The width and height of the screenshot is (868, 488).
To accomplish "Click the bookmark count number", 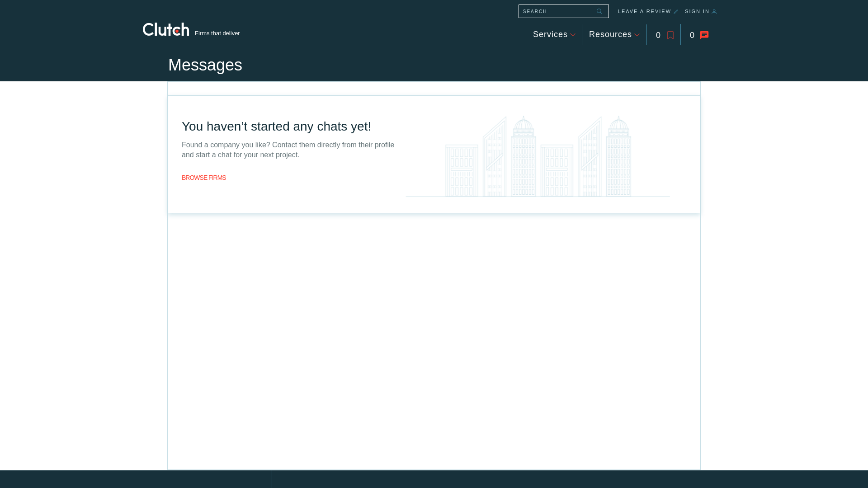I will coord(658,35).
